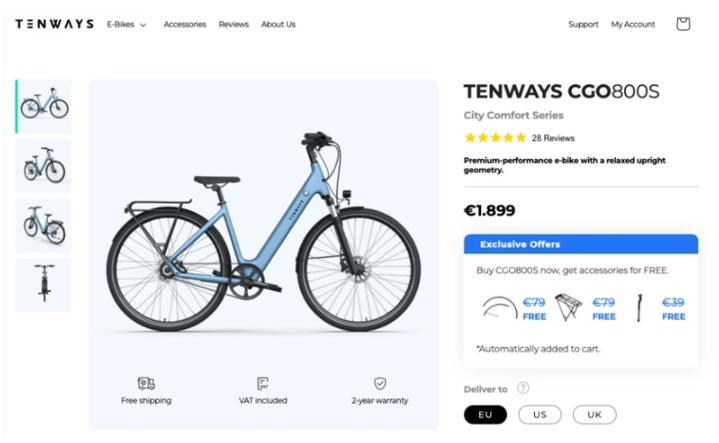The image size is (719, 443).
Task: Click the Support link
Action: coord(583,24)
